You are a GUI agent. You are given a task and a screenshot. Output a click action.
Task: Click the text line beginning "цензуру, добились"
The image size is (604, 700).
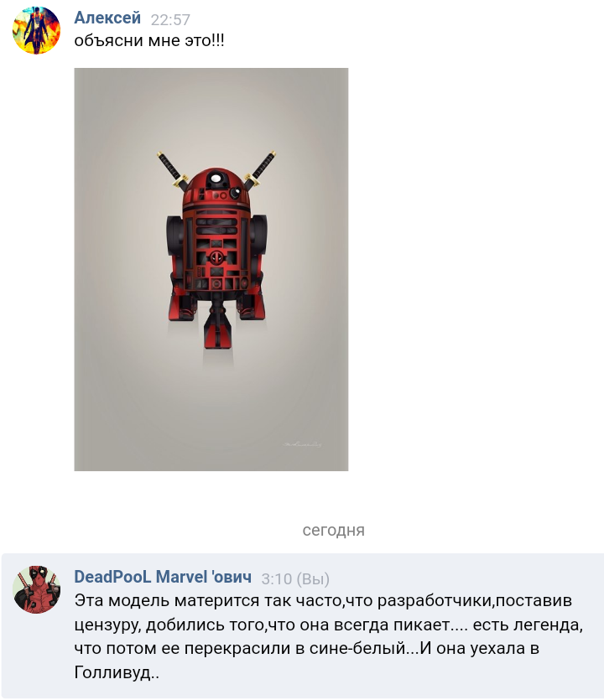pyautogui.click(x=328, y=625)
